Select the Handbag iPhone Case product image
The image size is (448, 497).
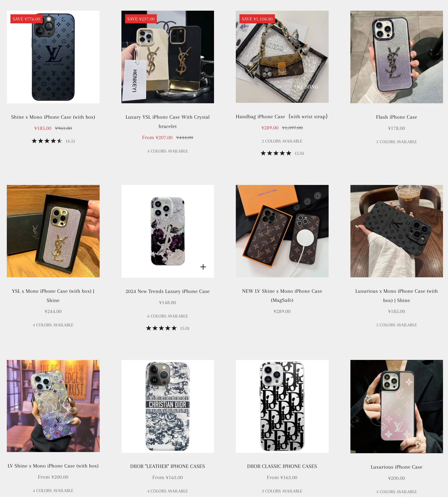point(282,57)
